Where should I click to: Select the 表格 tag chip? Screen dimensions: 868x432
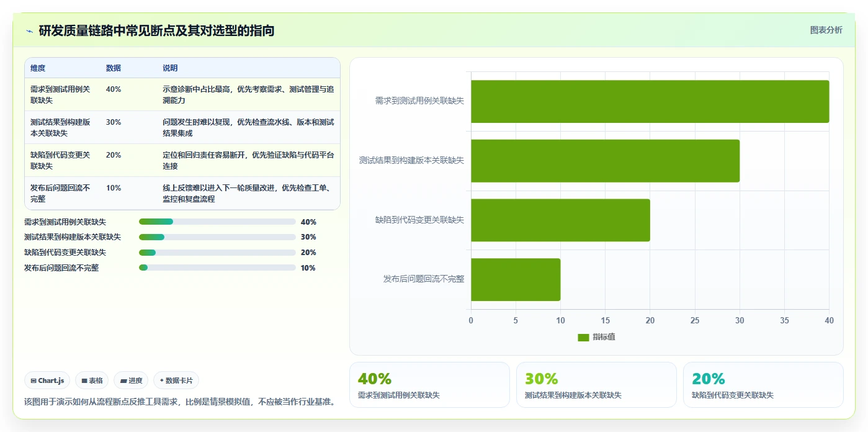[x=92, y=380]
